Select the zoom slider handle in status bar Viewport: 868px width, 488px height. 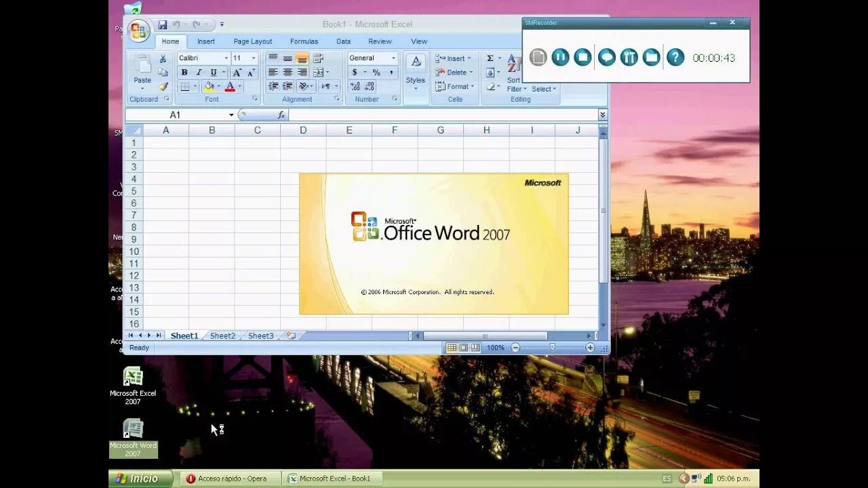pos(552,347)
